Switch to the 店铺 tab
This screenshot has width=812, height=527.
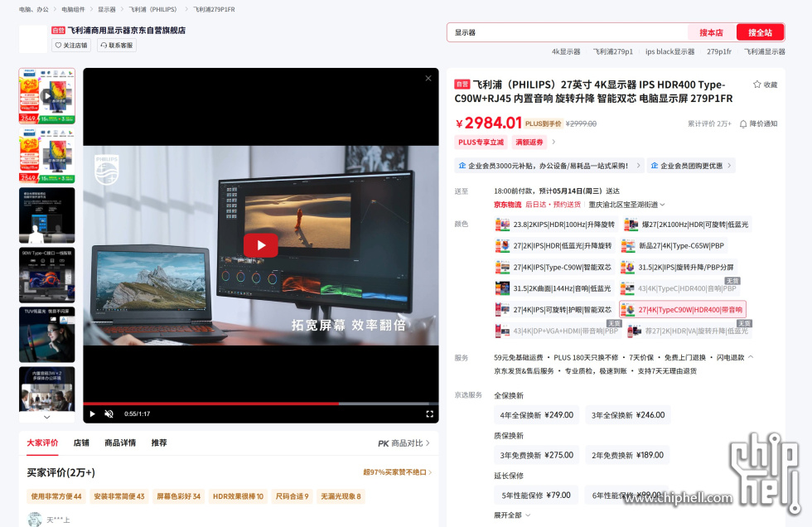point(81,443)
